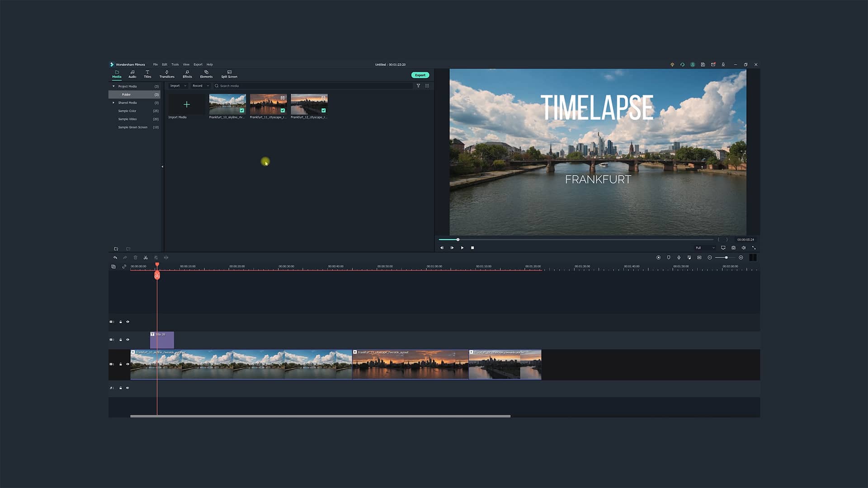Image resolution: width=868 pixels, height=488 pixels.
Task: Select the scissors split tool in timeline toolbar
Action: point(145,257)
